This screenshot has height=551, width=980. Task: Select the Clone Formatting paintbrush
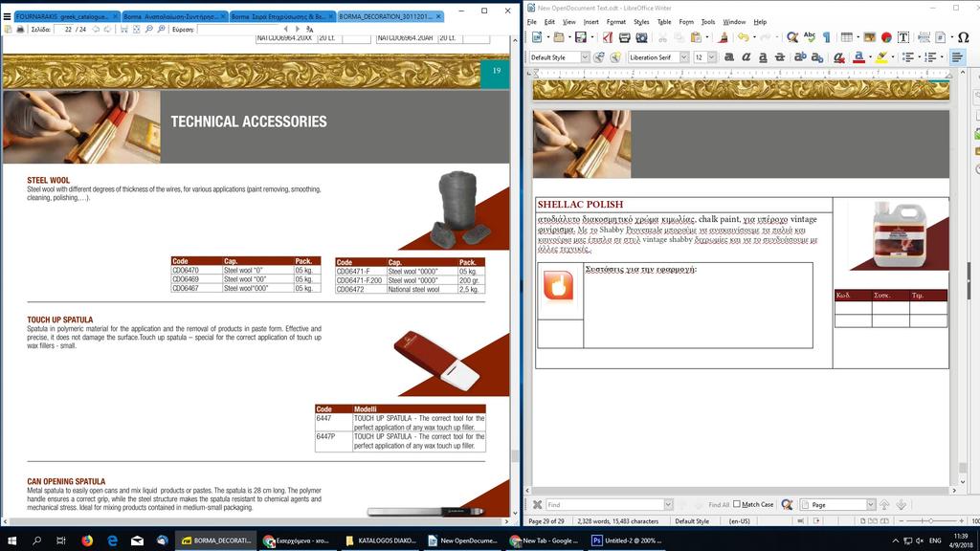pyautogui.click(x=724, y=37)
